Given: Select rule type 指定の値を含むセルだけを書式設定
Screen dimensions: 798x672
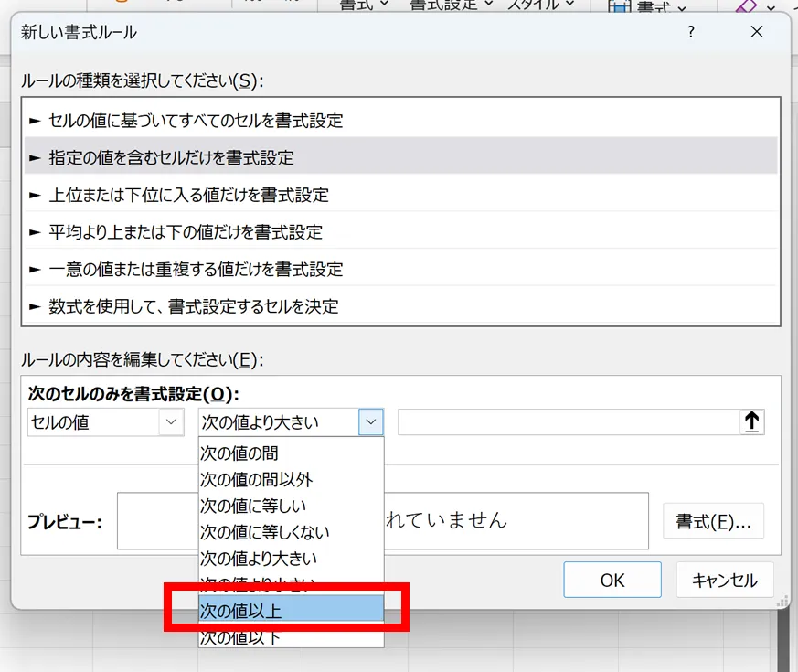Looking at the screenshot, I should tap(172, 157).
